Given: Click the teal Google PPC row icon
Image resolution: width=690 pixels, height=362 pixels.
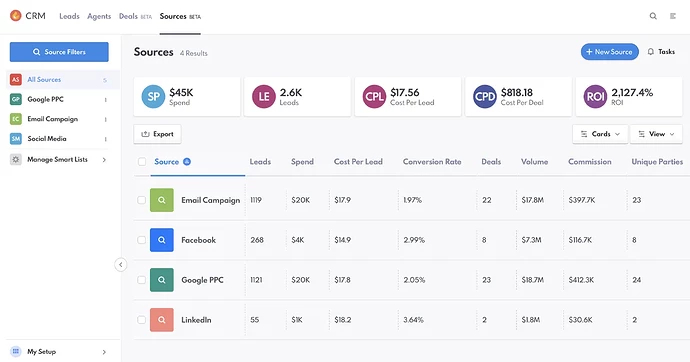Looking at the screenshot, I should pos(161,280).
